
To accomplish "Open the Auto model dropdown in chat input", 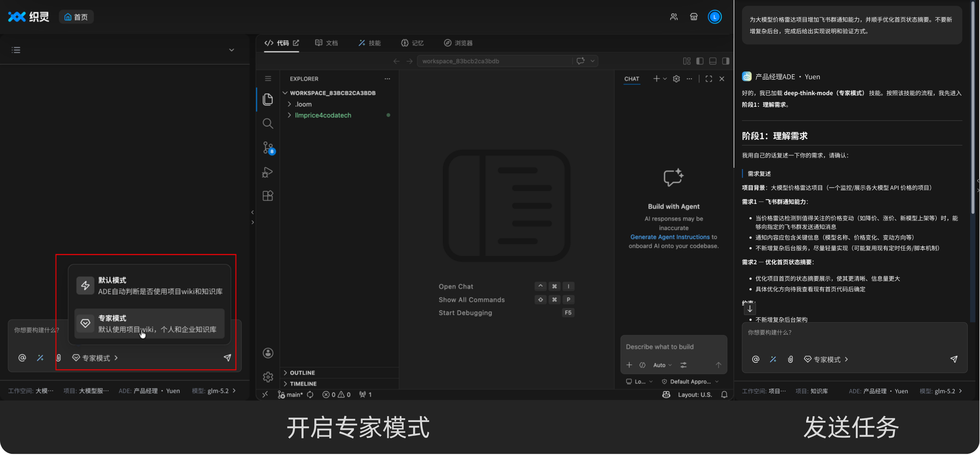I will coord(662,365).
